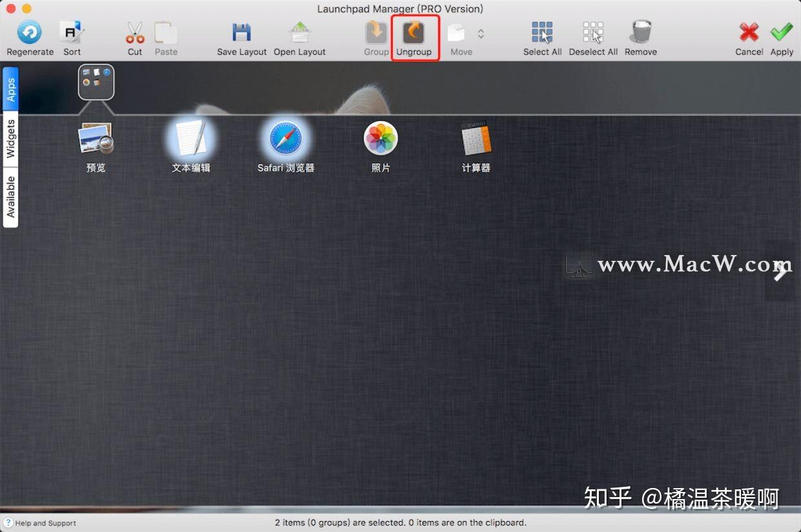Open the Safari 浏览器 app icon

coord(286,139)
